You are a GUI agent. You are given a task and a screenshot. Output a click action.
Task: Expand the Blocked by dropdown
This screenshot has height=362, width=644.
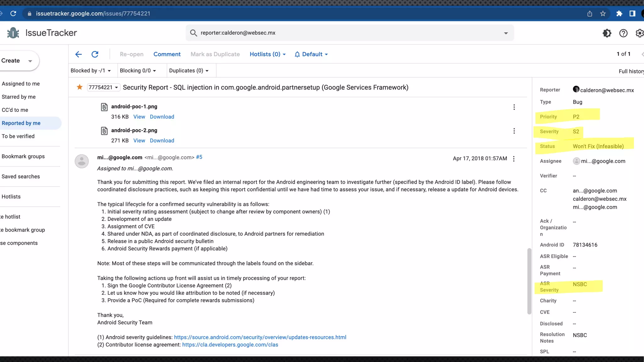91,71
